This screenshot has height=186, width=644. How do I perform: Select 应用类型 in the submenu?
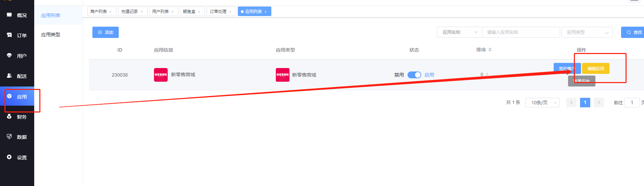(51, 35)
